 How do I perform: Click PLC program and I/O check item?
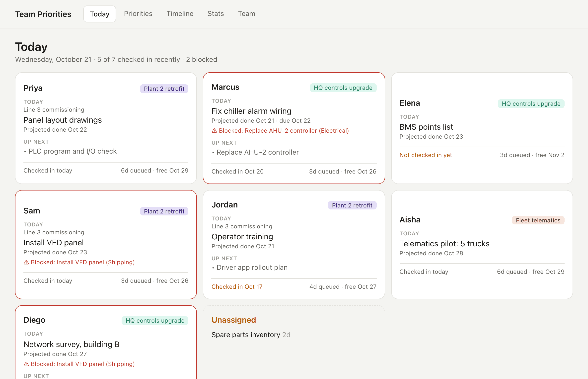pyautogui.click(x=73, y=151)
